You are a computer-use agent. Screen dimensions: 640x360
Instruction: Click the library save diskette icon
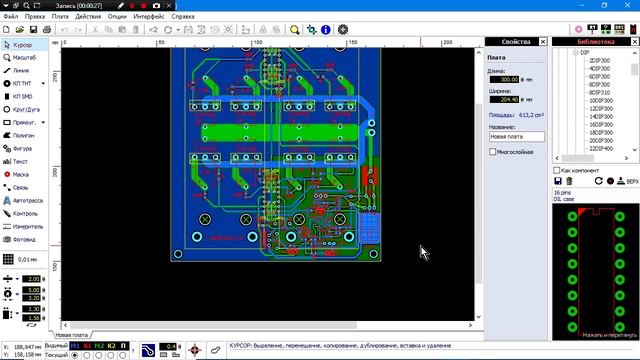[x=558, y=181]
